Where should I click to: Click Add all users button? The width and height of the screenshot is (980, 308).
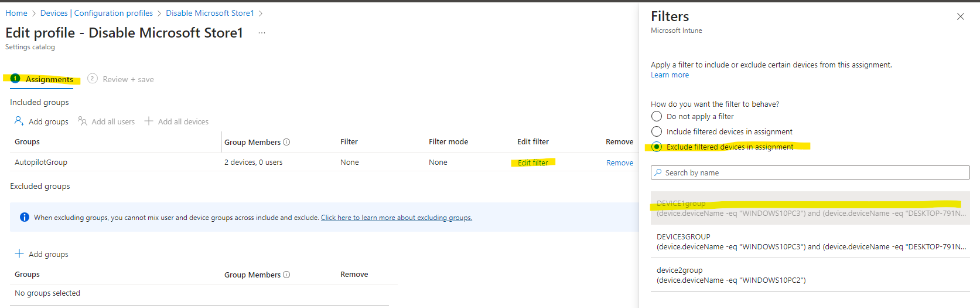tap(106, 121)
